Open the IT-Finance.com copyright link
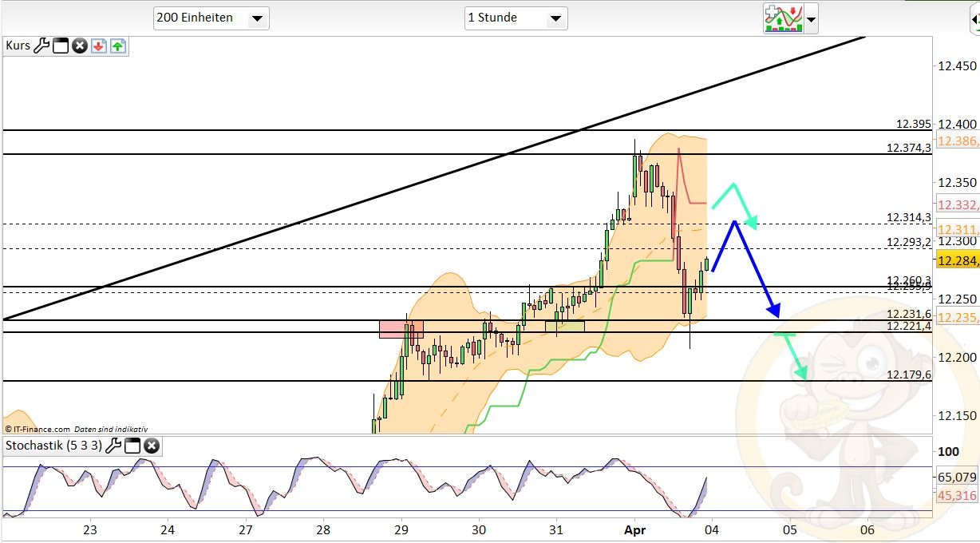 pos(36,429)
